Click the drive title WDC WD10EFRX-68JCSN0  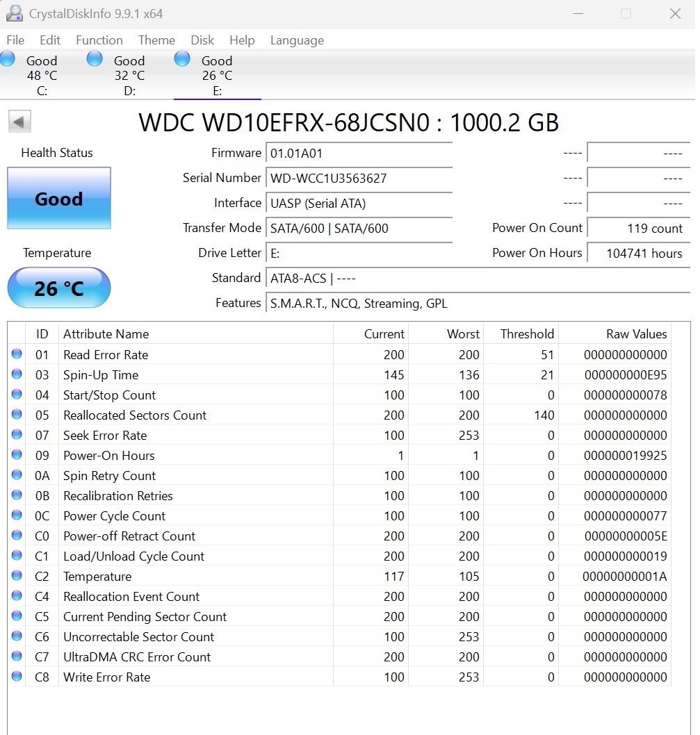pyautogui.click(x=284, y=123)
